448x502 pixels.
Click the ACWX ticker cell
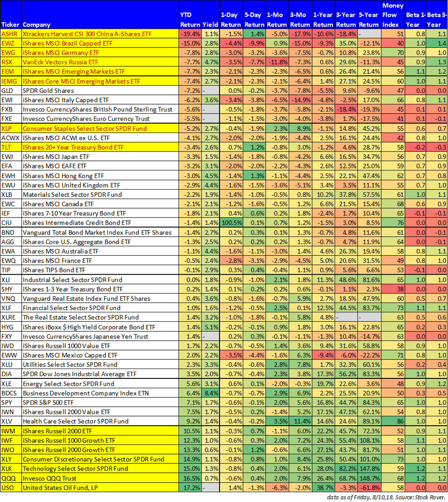coord(11,138)
